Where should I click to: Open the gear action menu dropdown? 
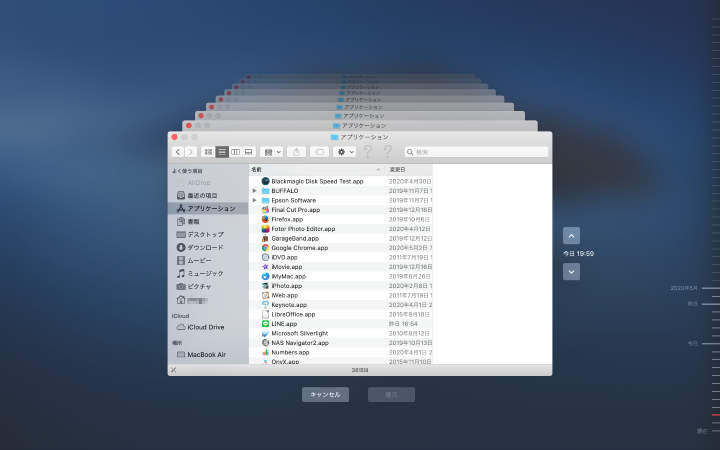click(x=344, y=152)
